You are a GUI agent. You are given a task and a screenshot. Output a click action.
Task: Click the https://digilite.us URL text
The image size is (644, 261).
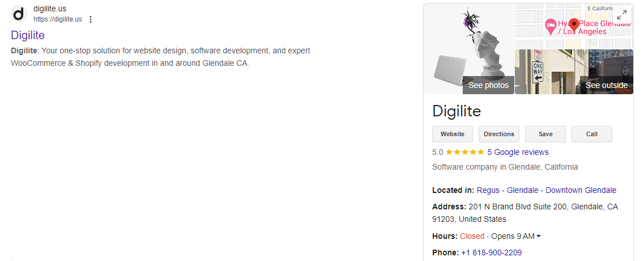click(x=58, y=19)
